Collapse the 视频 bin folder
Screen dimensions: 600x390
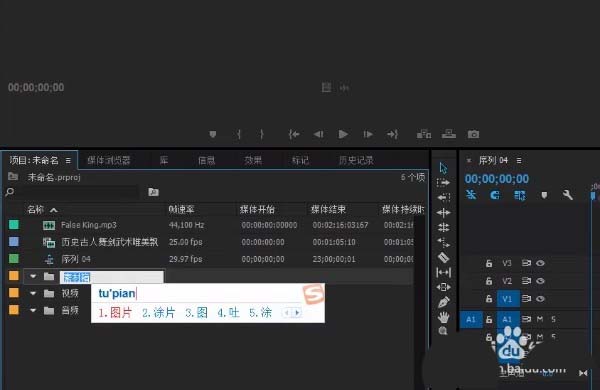click(33, 294)
